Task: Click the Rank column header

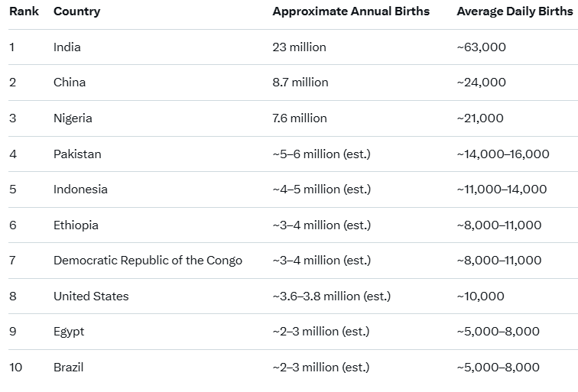Action: coord(24,11)
